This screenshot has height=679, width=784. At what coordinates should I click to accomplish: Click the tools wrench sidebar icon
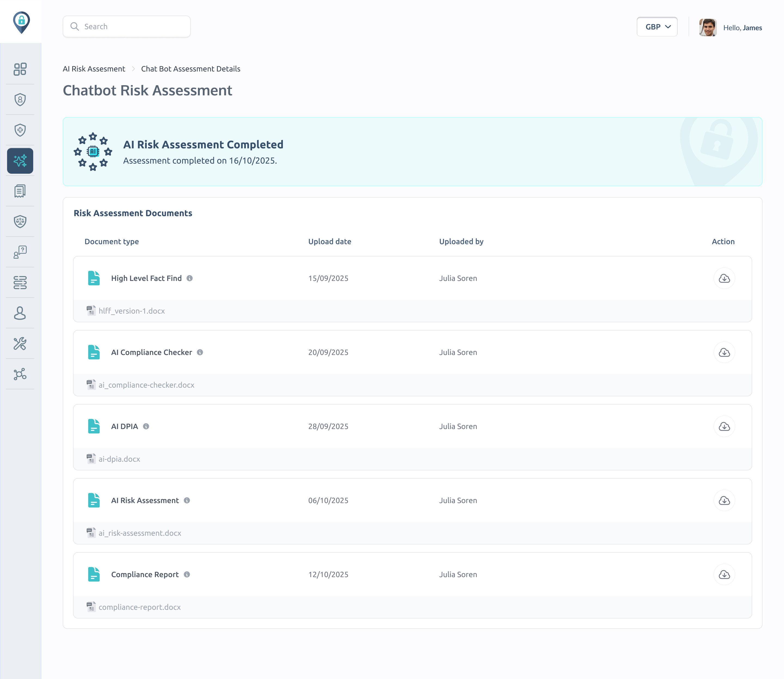tap(20, 344)
